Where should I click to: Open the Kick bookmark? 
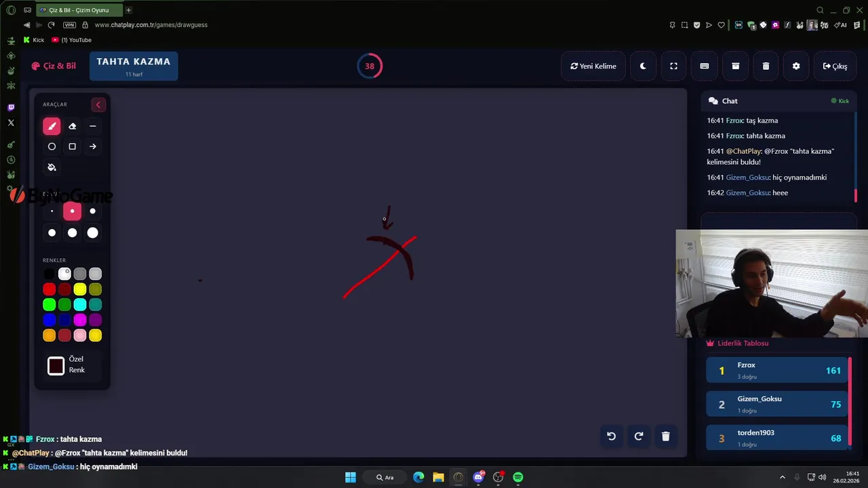coord(34,40)
